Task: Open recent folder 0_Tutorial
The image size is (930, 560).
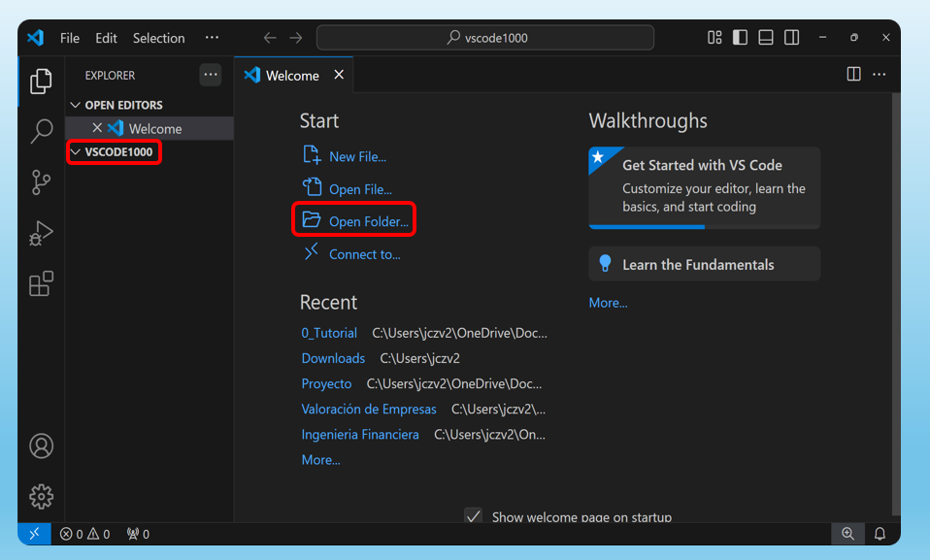Action: (329, 333)
